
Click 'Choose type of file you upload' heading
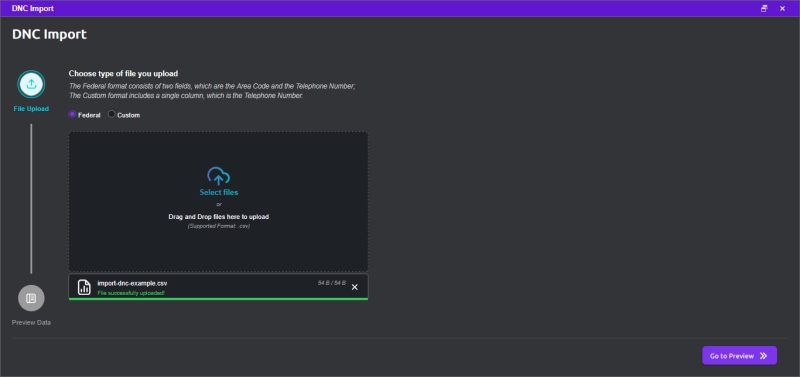click(123, 73)
